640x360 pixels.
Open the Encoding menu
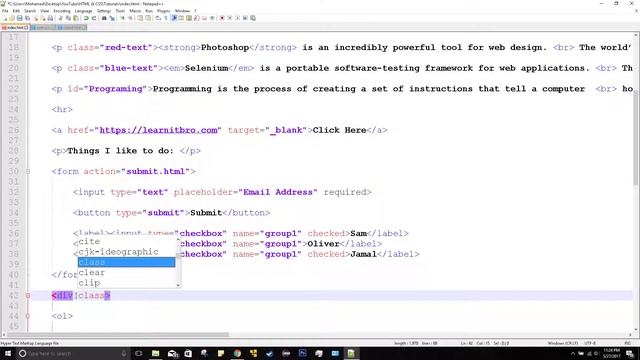(62, 11)
